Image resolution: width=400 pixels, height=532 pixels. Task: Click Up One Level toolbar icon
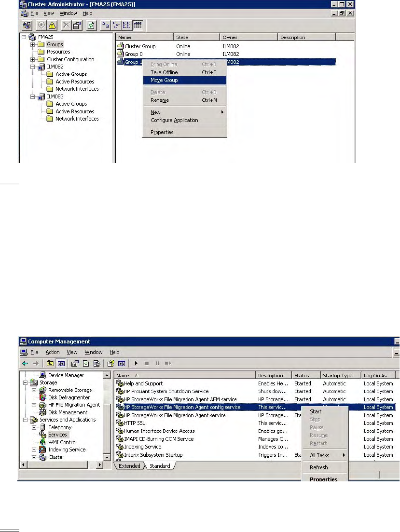tap(50, 363)
